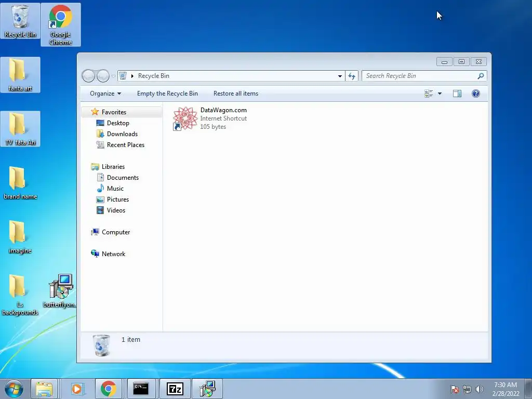Select the fanta art folder on desktop
The height and width of the screenshot is (399, 532).
[x=20, y=75]
